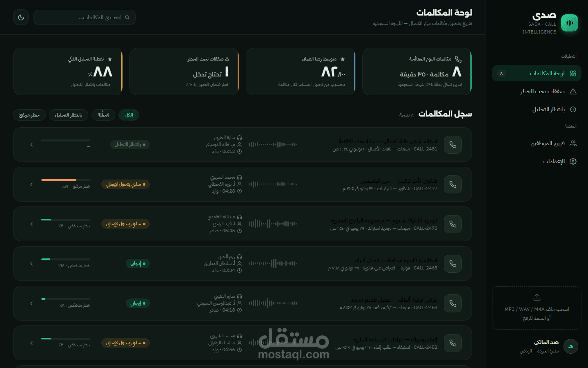
Task: Toggle dark mode with the moon icon
Action: click(21, 17)
